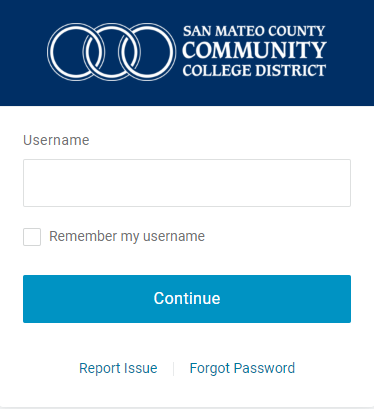The width and height of the screenshot is (374, 409).
Task: Open the Report Issue link
Action: [118, 368]
